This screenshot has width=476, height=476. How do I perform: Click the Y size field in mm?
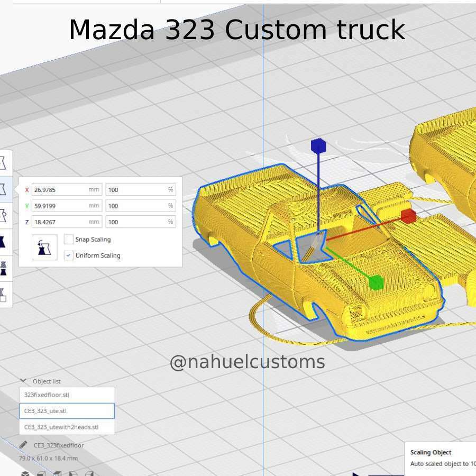point(67,206)
